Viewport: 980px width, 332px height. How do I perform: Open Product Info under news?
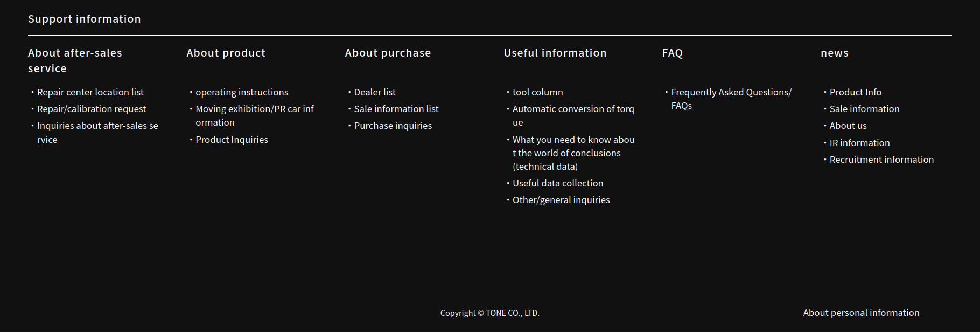pyautogui.click(x=855, y=92)
